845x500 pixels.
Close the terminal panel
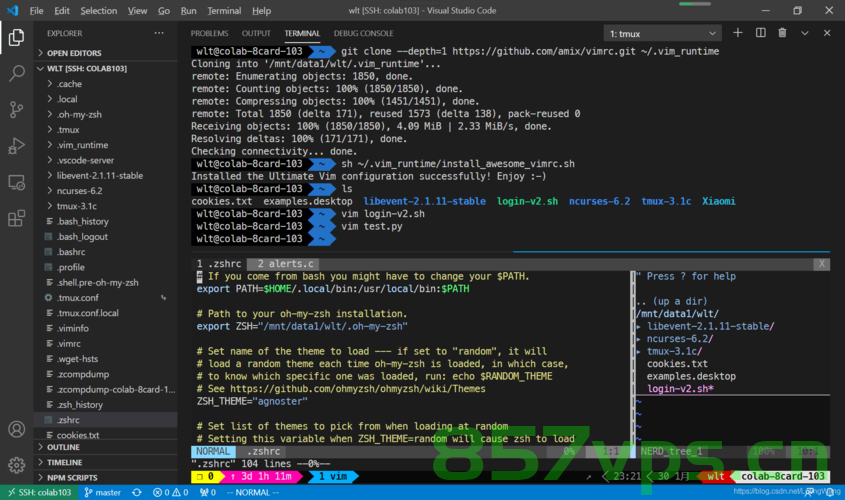coord(827,33)
